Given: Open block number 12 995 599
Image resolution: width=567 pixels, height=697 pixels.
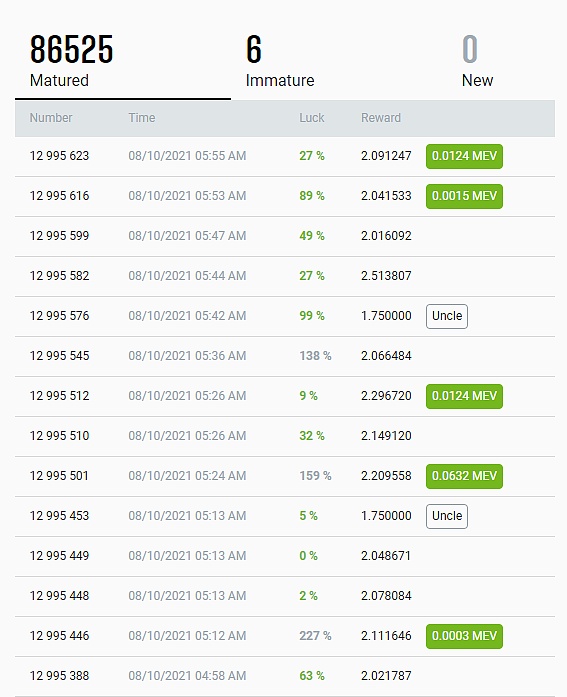Looking at the screenshot, I should (60, 236).
